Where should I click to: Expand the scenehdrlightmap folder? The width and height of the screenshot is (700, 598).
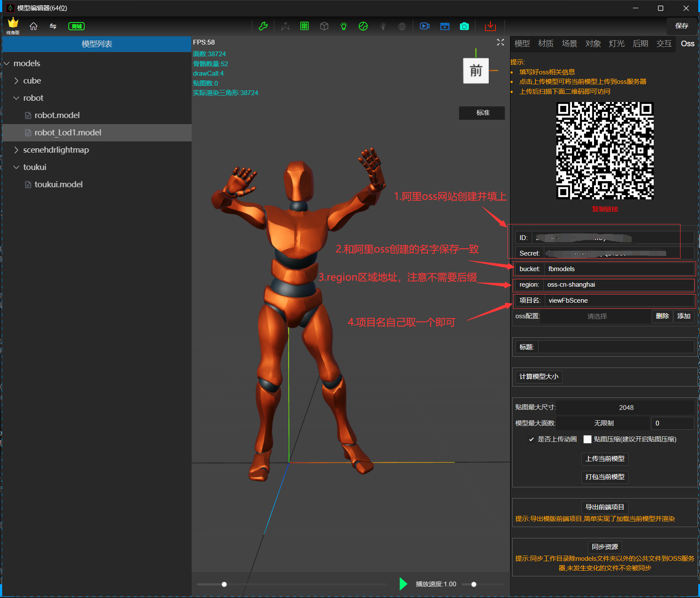(x=16, y=150)
